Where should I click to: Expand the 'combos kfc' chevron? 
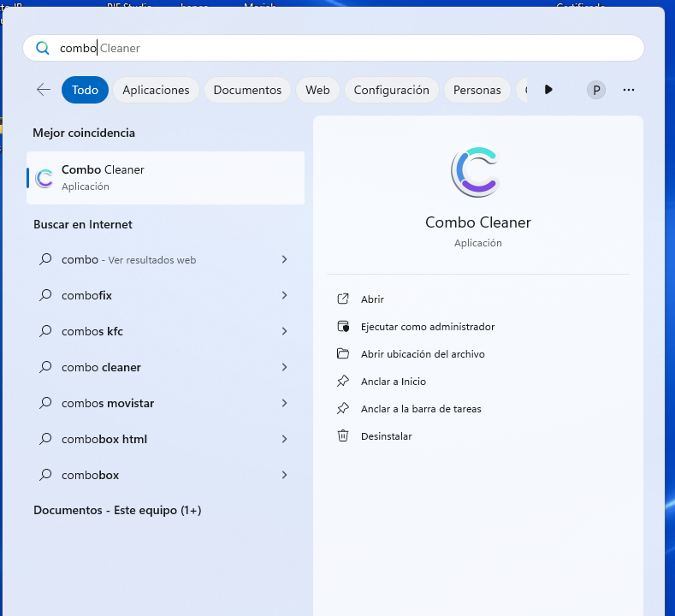click(x=284, y=331)
